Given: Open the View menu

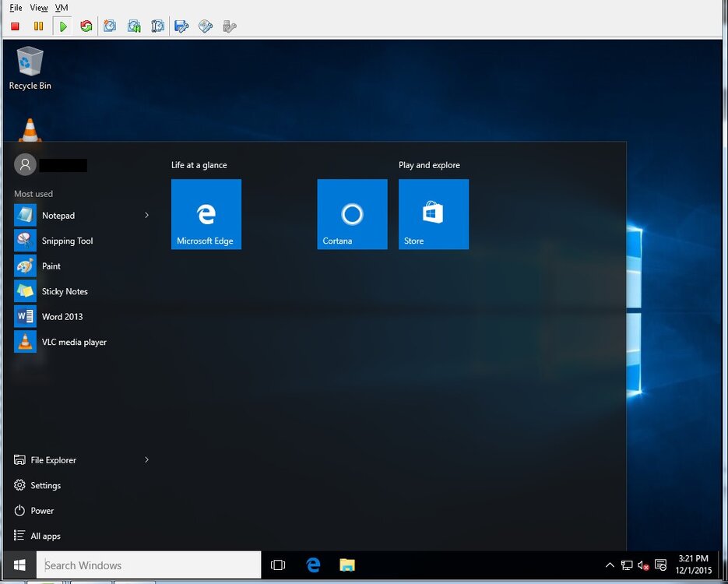Looking at the screenshot, I should click(38, 8).
